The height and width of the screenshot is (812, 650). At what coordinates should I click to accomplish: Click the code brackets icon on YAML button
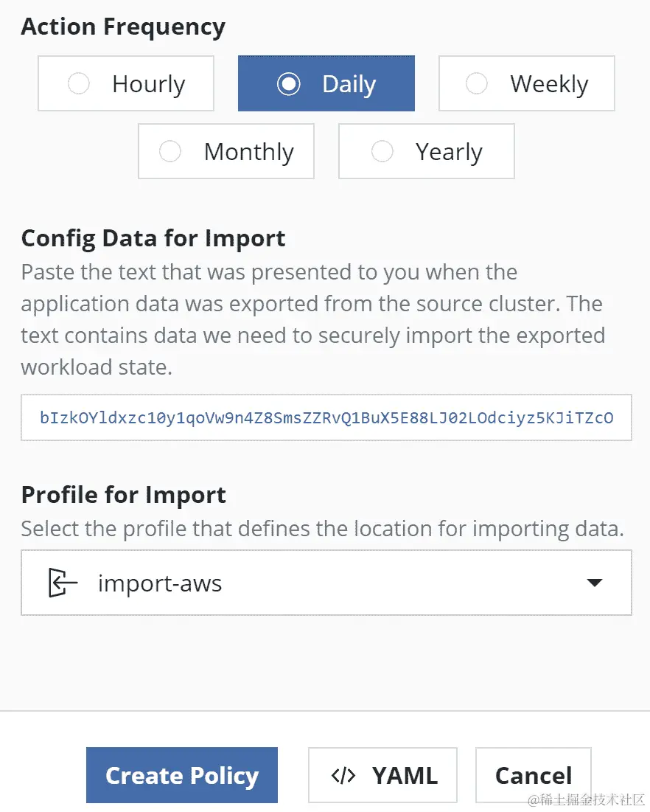(x=343, y=775)
